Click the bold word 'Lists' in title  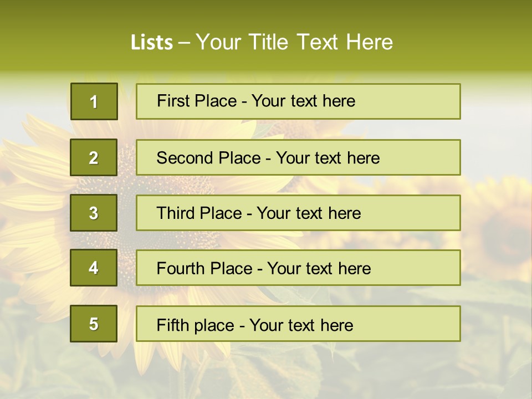151,43
